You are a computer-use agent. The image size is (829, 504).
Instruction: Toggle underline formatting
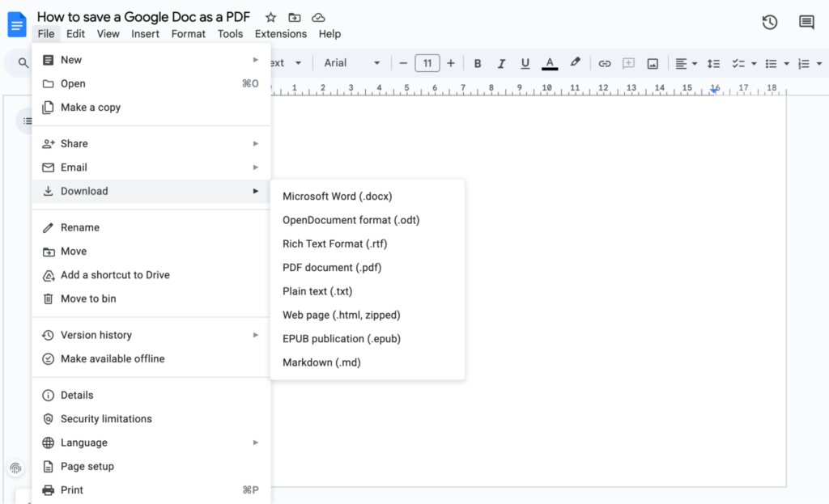(x=525, y=63)
